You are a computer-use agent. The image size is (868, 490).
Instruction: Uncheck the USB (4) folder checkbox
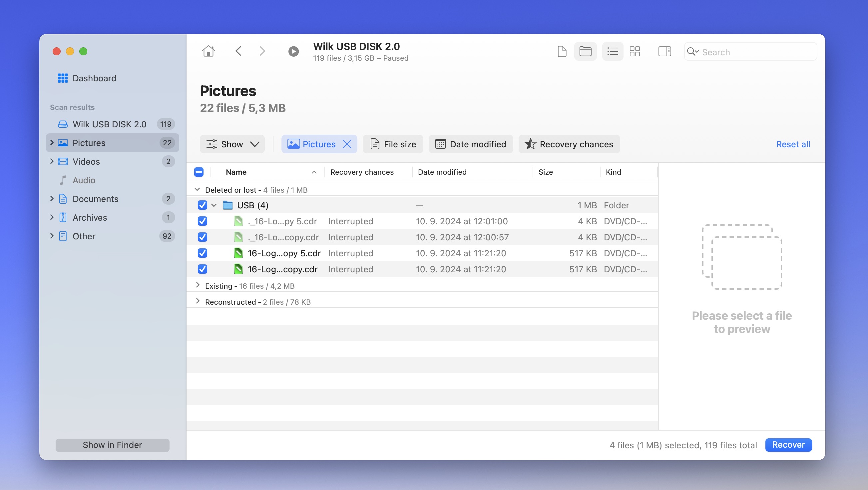click(x=202, y=205)
